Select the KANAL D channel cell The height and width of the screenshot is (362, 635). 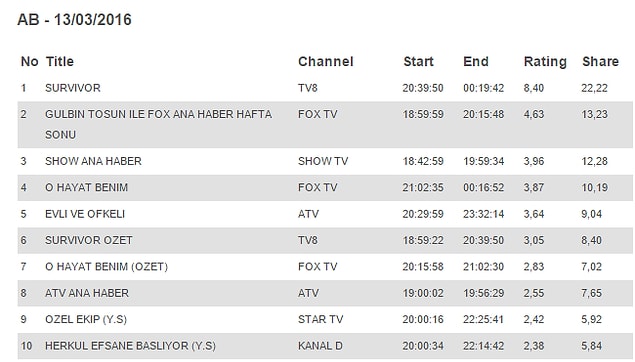(320, 346)
